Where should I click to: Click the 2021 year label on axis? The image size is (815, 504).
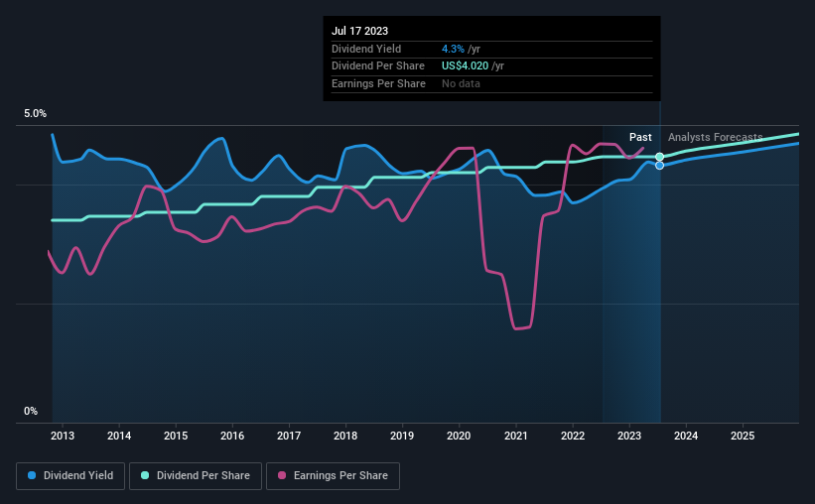point(515,436)
